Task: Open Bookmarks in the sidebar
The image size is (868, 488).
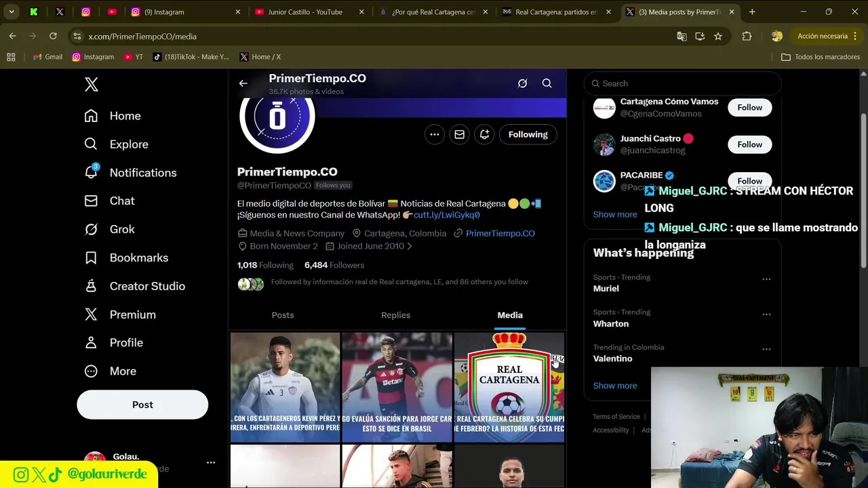Action: 126,258
